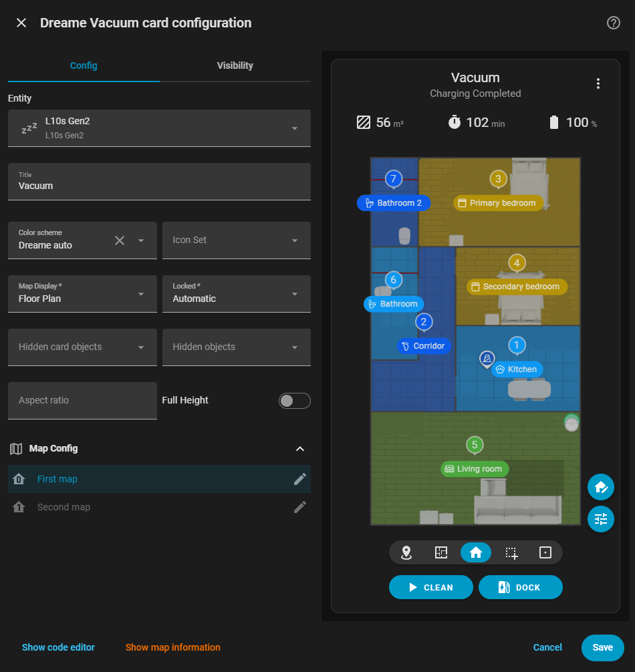Select the Bathroom room label
The image size is (635, 672).
pyautogui.click(x=394, y=304)
